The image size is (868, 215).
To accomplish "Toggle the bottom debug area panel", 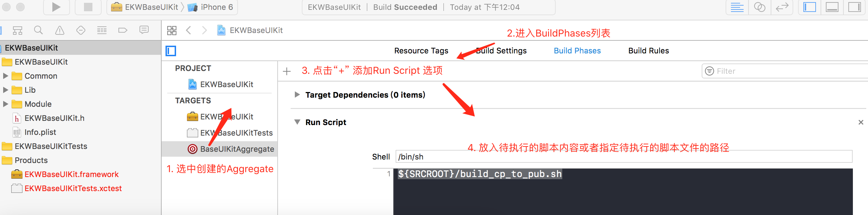I will click(832, 7).
